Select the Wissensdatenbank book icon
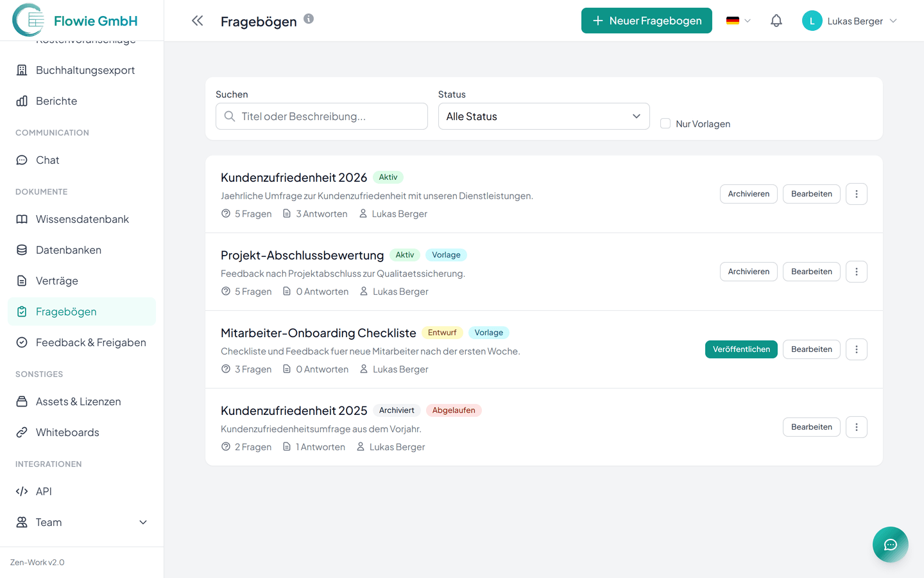Image resolution: width=924 pixels, height=578 pixels. coord(22,219)
